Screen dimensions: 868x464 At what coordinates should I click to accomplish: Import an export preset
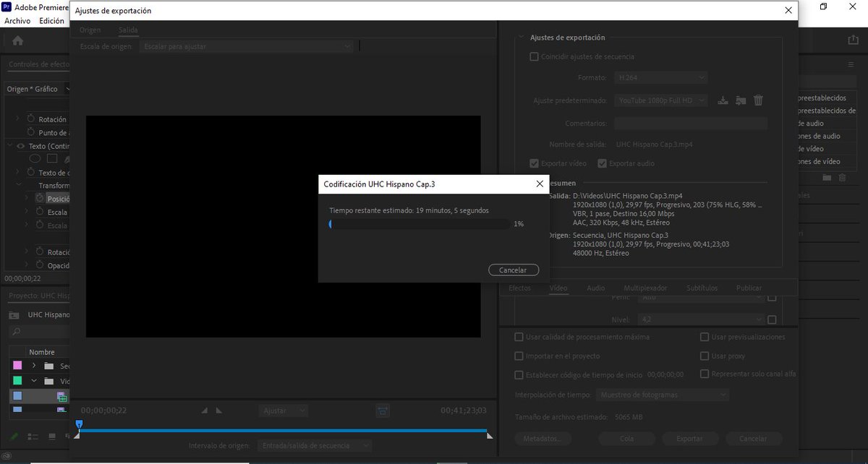pyautogui.click(x=740, y=100)
